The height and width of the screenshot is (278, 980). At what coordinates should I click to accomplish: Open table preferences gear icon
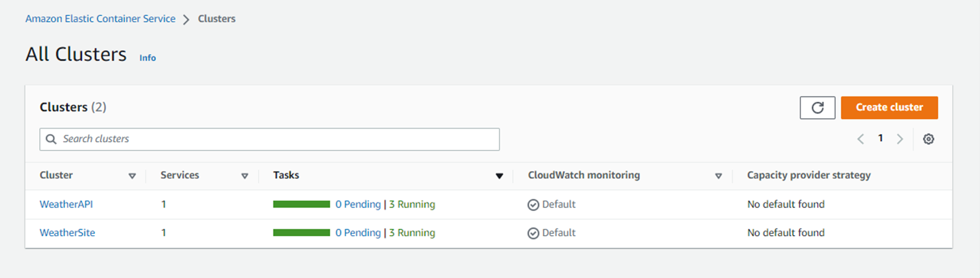pos(928,139)
